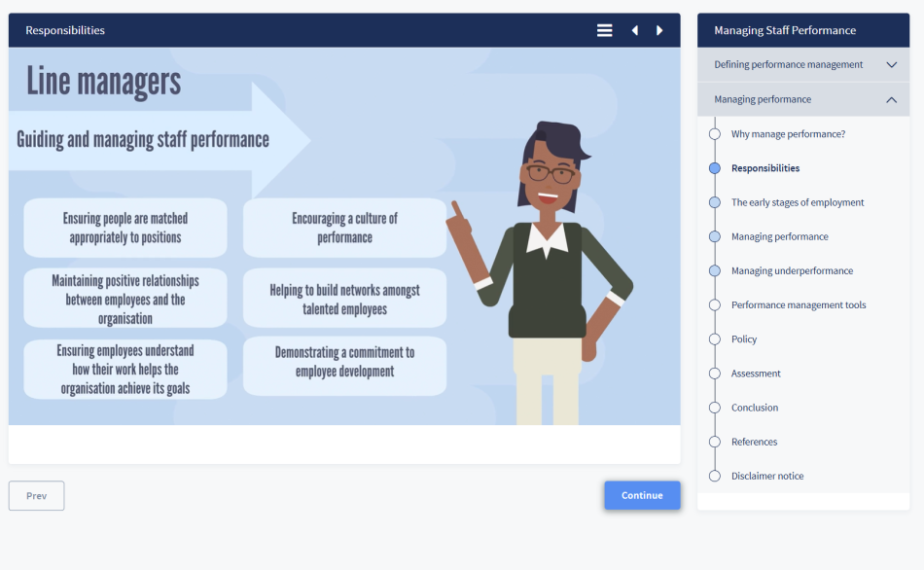The width and height of the screenshot is (924, 570).
Task: View the Disclaimer notice
Action: coord(767,476)
